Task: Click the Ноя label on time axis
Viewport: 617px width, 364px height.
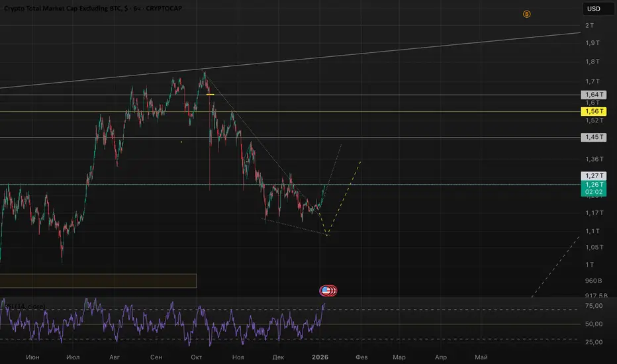Action: point(238,357)
